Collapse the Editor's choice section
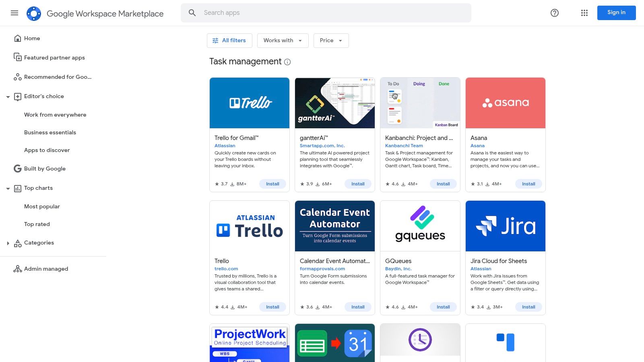Image resolution: width=644 pixels, height=362 pixels. click(x=8, y=97)
